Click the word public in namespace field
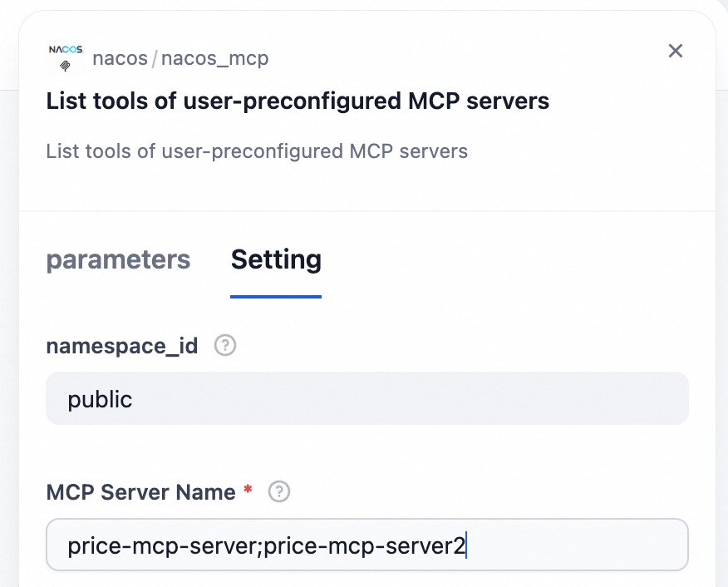Screen dimensions: 728x587 100,399
